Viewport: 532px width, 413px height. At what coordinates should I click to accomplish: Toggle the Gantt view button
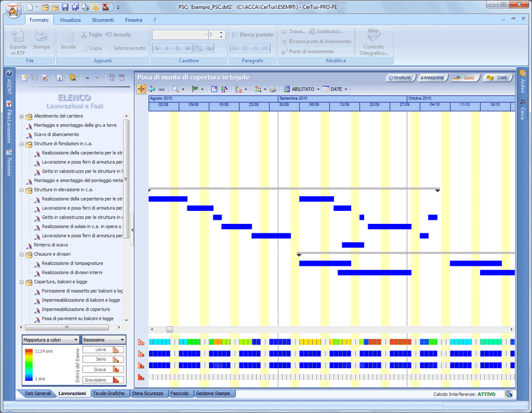pos(464,77)
